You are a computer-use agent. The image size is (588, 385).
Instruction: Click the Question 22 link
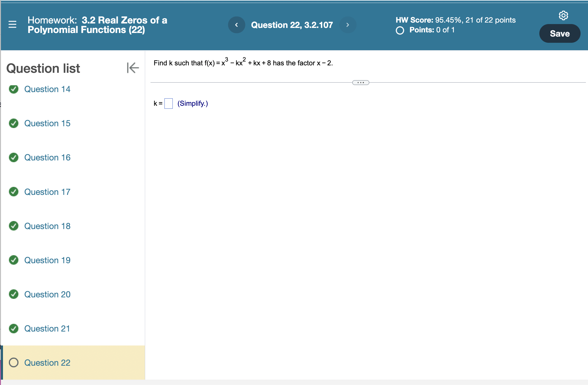coord(47,363)
